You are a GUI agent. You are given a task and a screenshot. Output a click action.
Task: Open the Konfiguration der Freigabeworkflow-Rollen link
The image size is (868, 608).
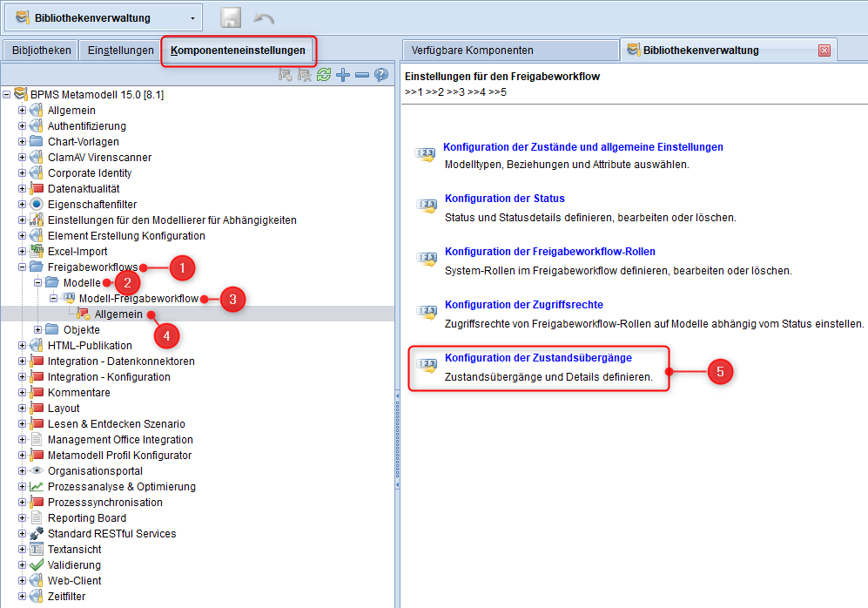[549, 252]
